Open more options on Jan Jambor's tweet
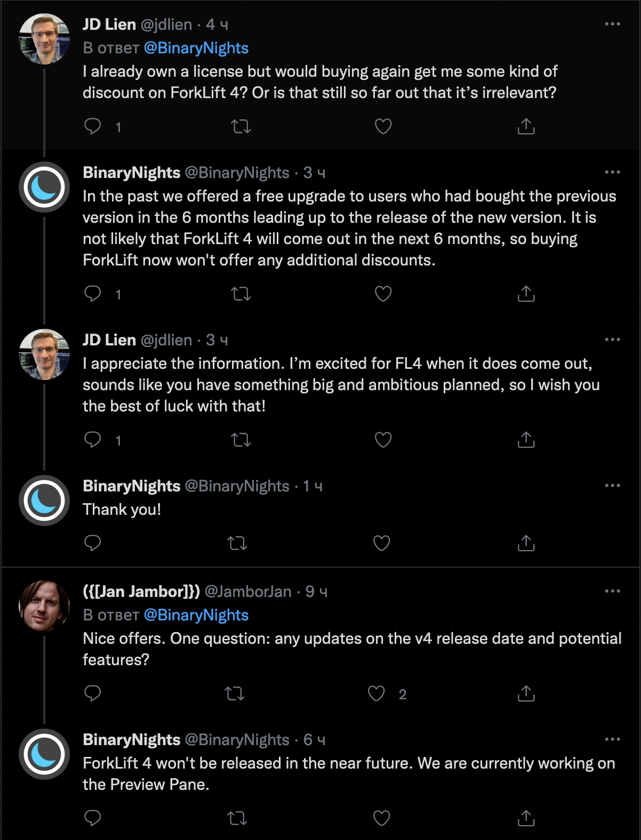The image size is (641, 840). click(x=612, y=591)
